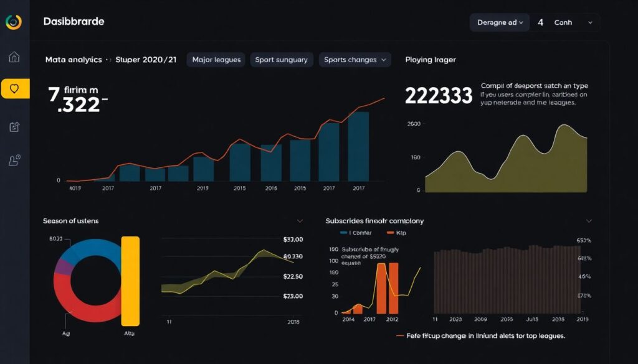Click the breadcrumb arrow after Mata analytics
The height and width of the screenshot is (364, 638).
click(x=109, y=60)
